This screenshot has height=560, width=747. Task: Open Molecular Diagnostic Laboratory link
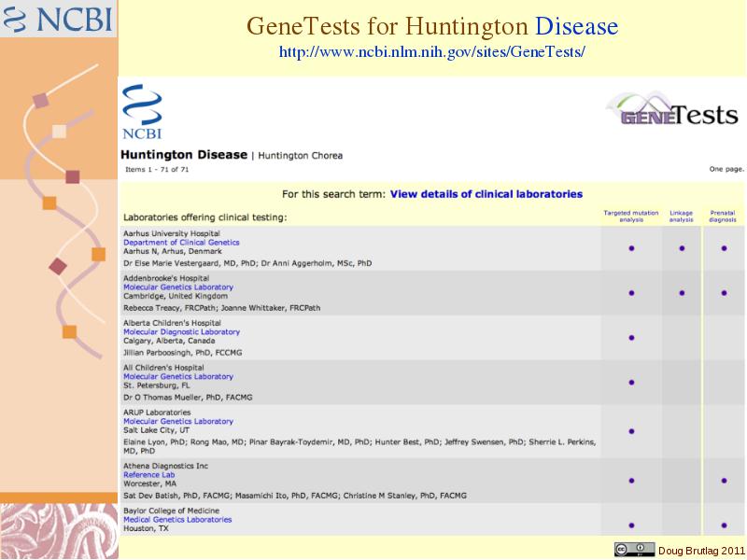[x=181, y=332]
